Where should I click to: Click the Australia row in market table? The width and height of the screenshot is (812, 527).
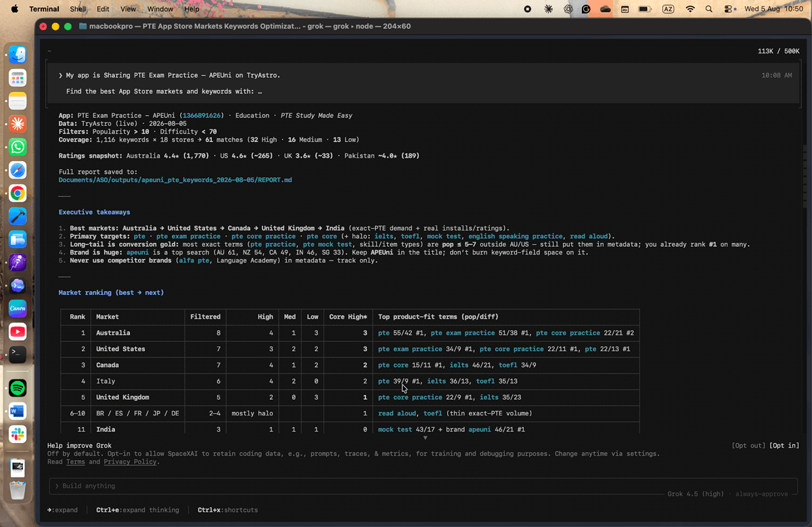pyautogui.click(x=350, y=333)
